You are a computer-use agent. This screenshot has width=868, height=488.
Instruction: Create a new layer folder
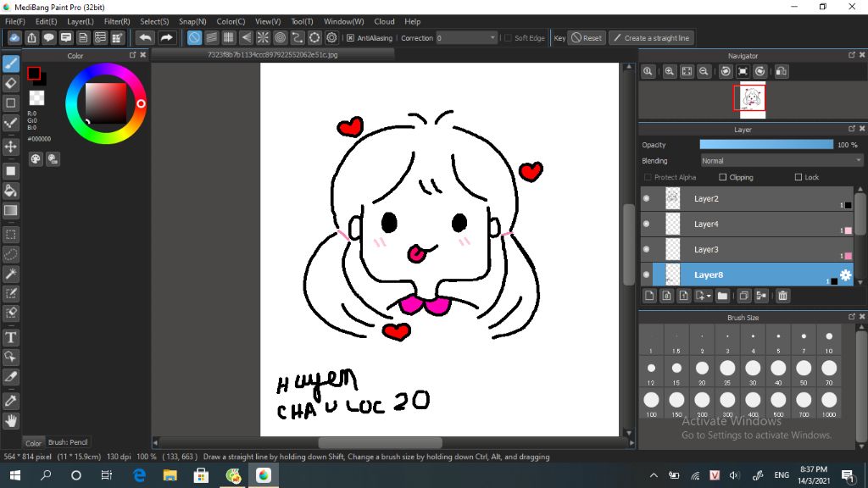pyautogui.click(x=722, y=296)
